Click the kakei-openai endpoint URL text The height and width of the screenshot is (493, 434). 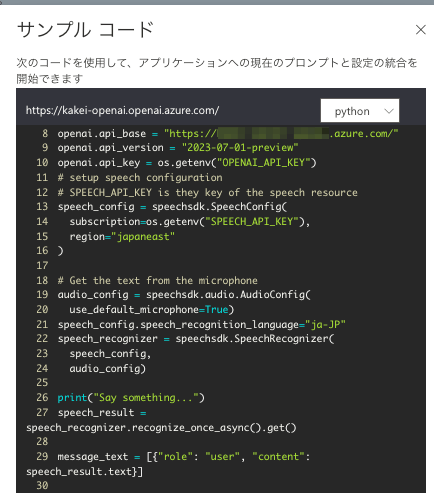(122, 110)
